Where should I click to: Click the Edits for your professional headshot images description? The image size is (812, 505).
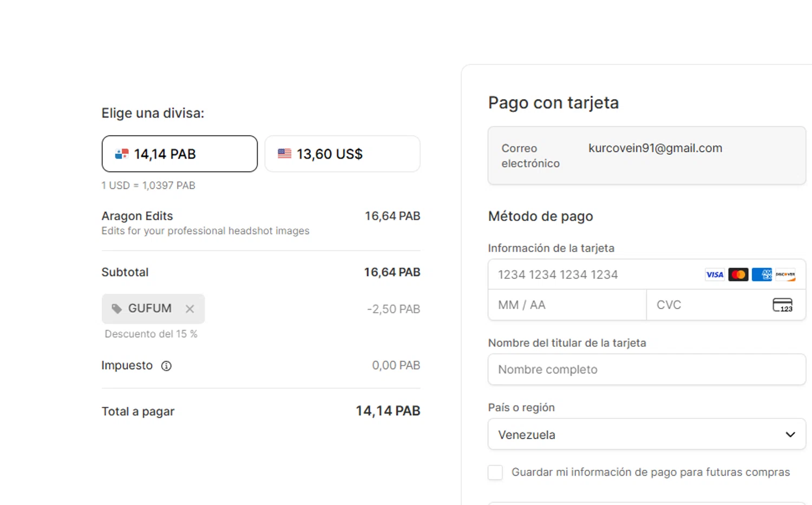pyautogui.click(x=205, y=231)
